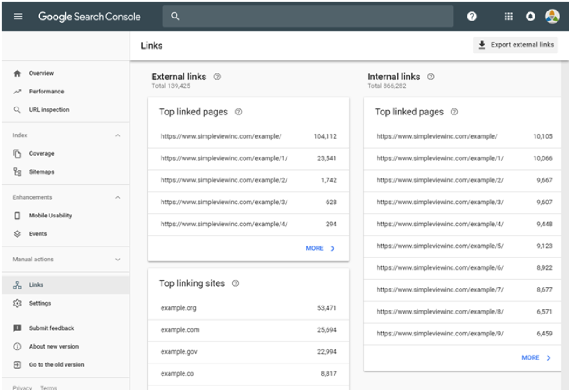Open the hamburger navigation menu
The image size is (571, 392).
click(18, 17)
